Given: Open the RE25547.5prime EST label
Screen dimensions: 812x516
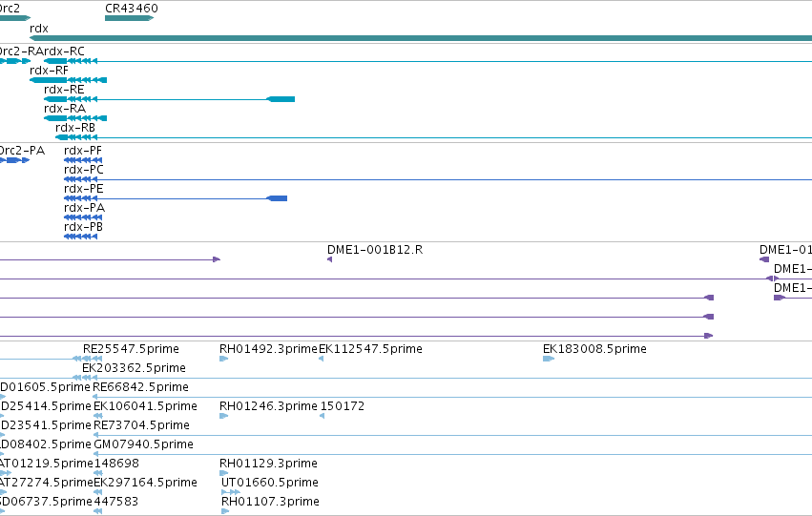Looking at the screenshot, I should (131, 349).
